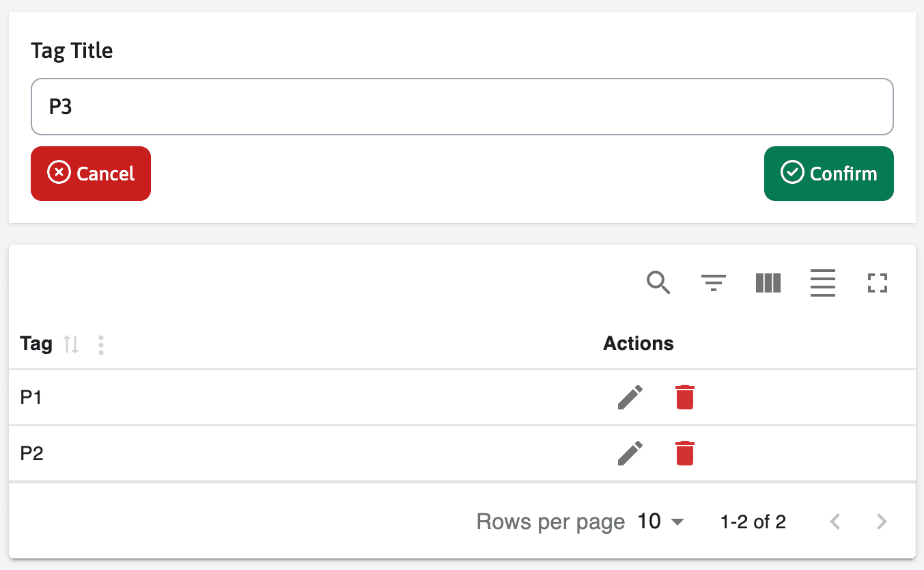924x570 pixels.
Task: Click the show/hide filters icon
Action: pos(714,283)
